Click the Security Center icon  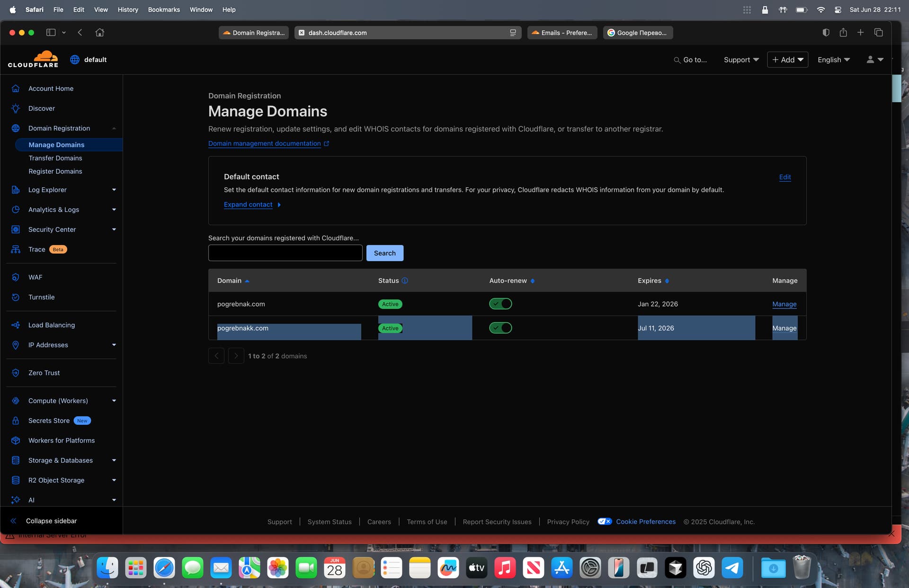(16, 229)
